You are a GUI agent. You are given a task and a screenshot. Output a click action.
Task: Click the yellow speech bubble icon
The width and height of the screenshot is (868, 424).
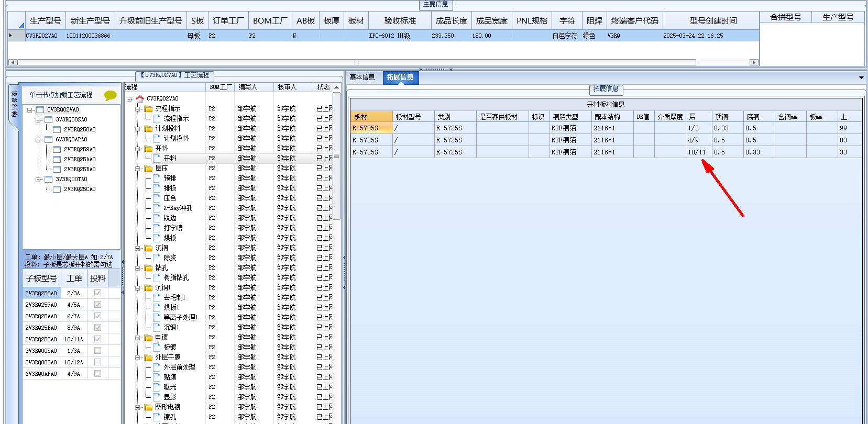pos(110,95)
